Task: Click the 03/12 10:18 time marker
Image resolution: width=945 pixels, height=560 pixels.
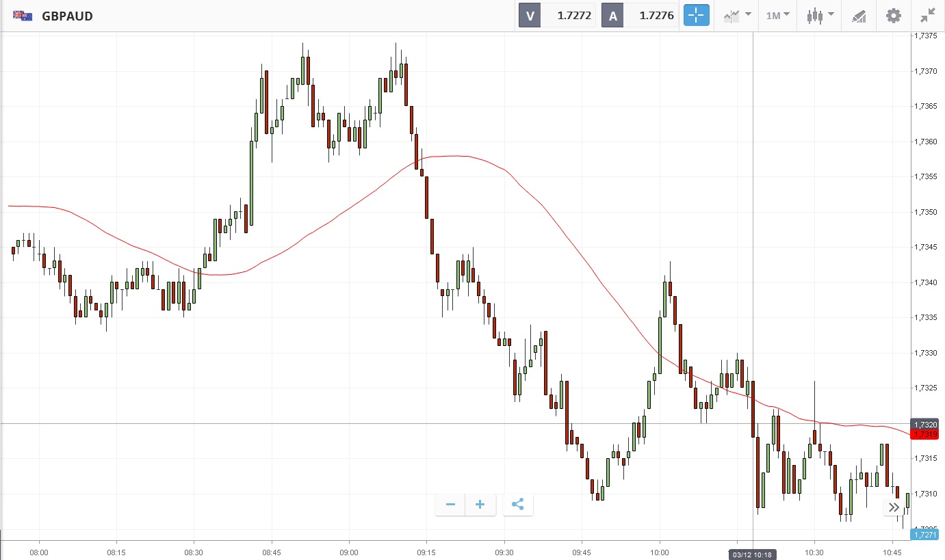Action: click(753, 554)
